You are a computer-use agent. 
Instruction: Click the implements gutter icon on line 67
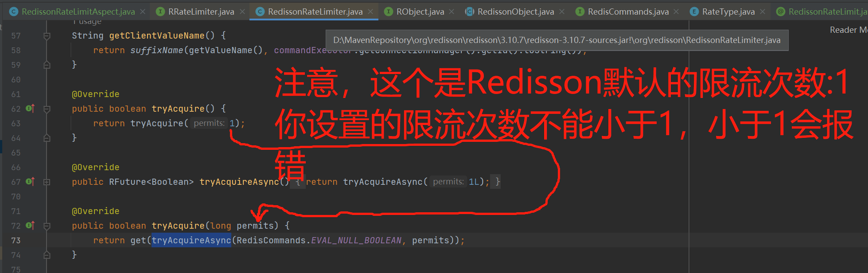(x=30, y=181)
